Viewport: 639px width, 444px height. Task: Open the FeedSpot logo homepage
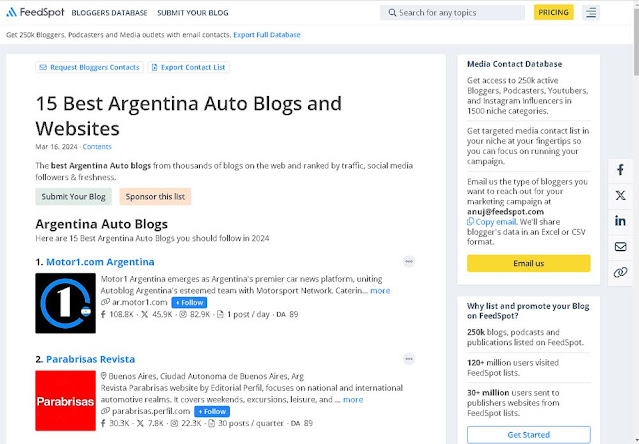[x=35, y=12]
